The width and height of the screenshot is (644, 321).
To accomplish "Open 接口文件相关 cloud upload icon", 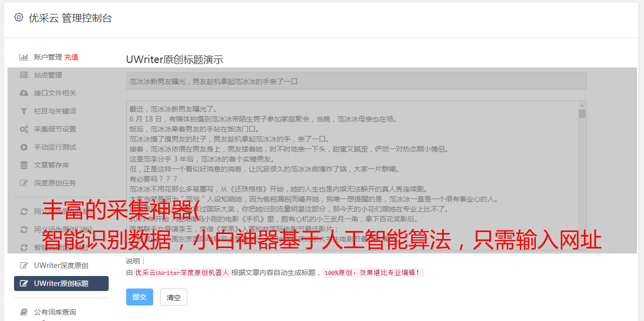I will tap(24, 93).
